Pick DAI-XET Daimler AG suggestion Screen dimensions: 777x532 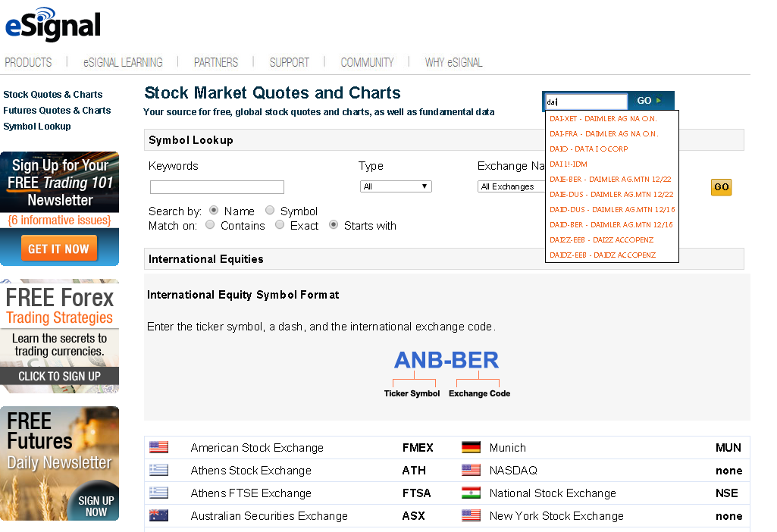point(603,119)
